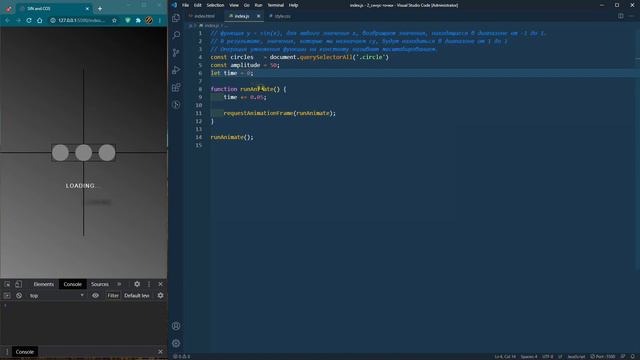Image resolution: width=640 pixels, height=360 pixels.
Task: Expand more DevTools tabs chevron
Action: click(119, 284)
